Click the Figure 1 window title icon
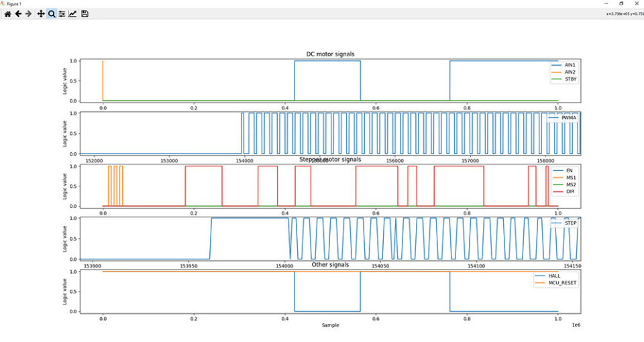The image size is (644, 342). tap(3, 3)
